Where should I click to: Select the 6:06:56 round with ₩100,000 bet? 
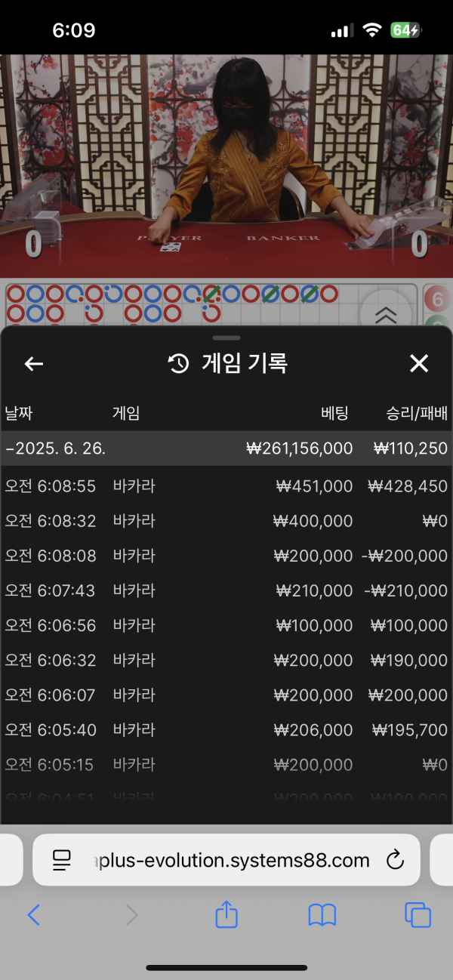click(226, 625)
